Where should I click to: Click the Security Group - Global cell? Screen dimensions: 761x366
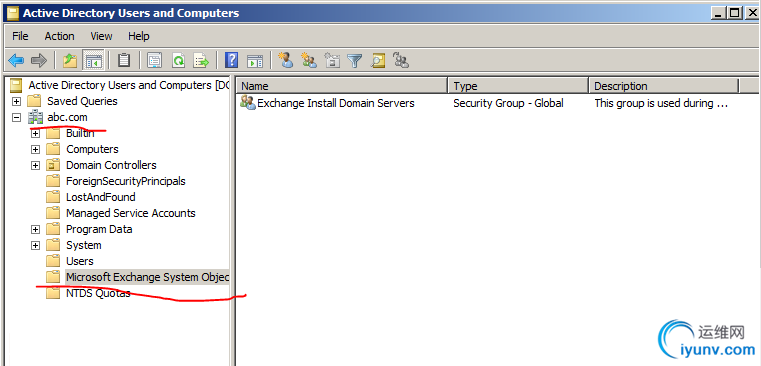point(508,103)
